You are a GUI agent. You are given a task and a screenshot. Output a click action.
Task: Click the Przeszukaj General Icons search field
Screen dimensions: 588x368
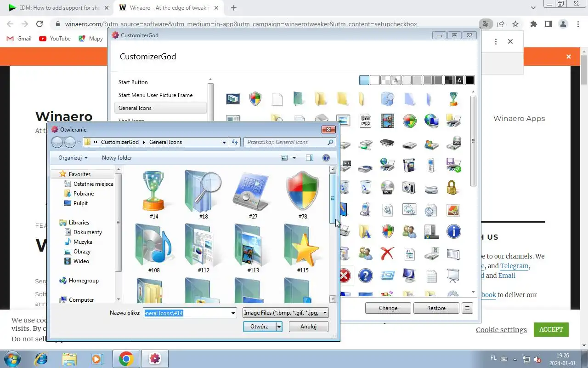pos(289,142)
